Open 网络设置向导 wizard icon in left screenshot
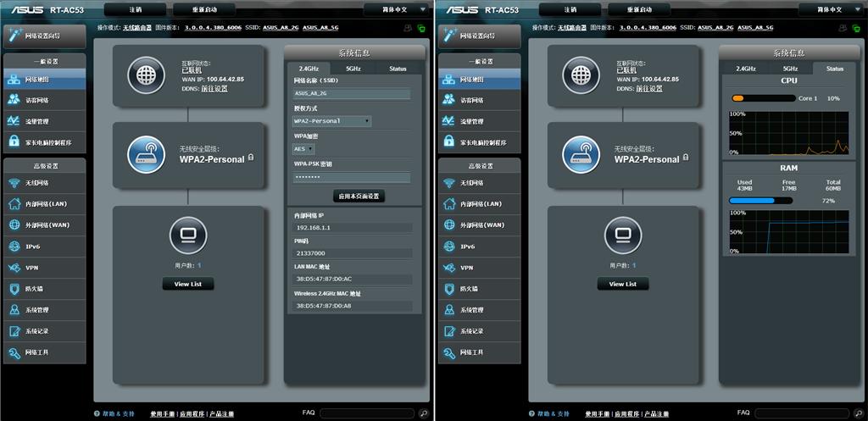Viewport: 868px width, 421px height. pyautogui.click(x=14, y=36)
